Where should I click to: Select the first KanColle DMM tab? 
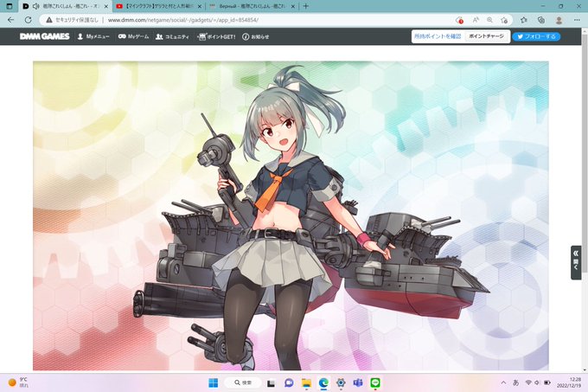pos(66,6)
